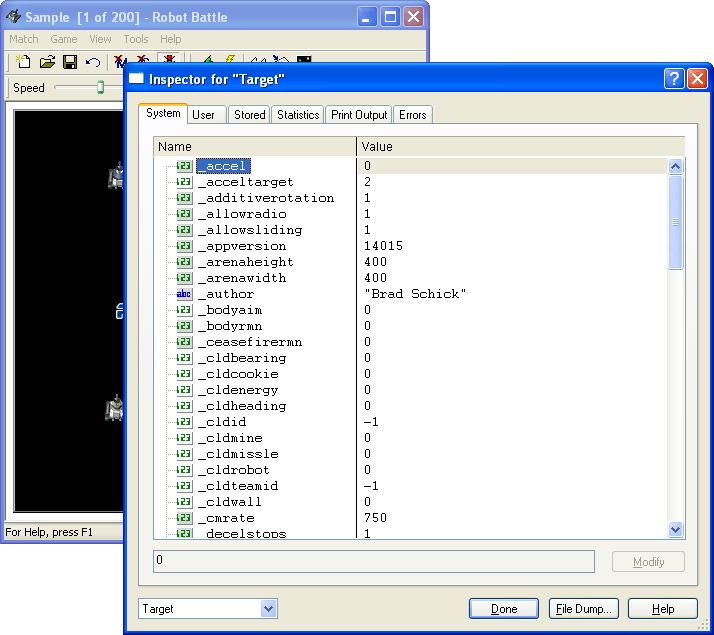Screen dimensions: 714x635
Task: Open the Statistics tab
Action: [298, 115]
